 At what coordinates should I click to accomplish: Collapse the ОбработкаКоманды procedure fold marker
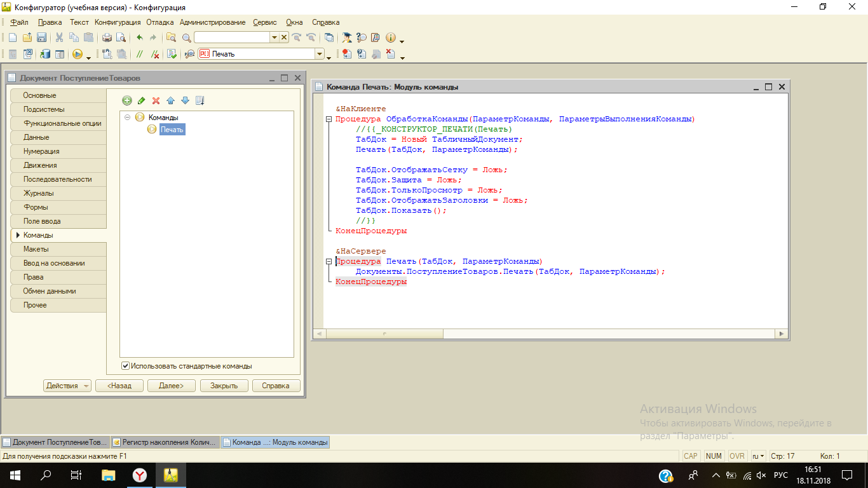[x=329, y=119]
